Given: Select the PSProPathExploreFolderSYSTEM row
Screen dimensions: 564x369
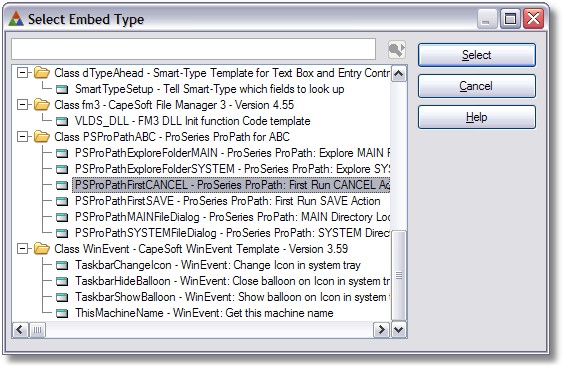Looking at the screenshot, I should tap(232, 169).
